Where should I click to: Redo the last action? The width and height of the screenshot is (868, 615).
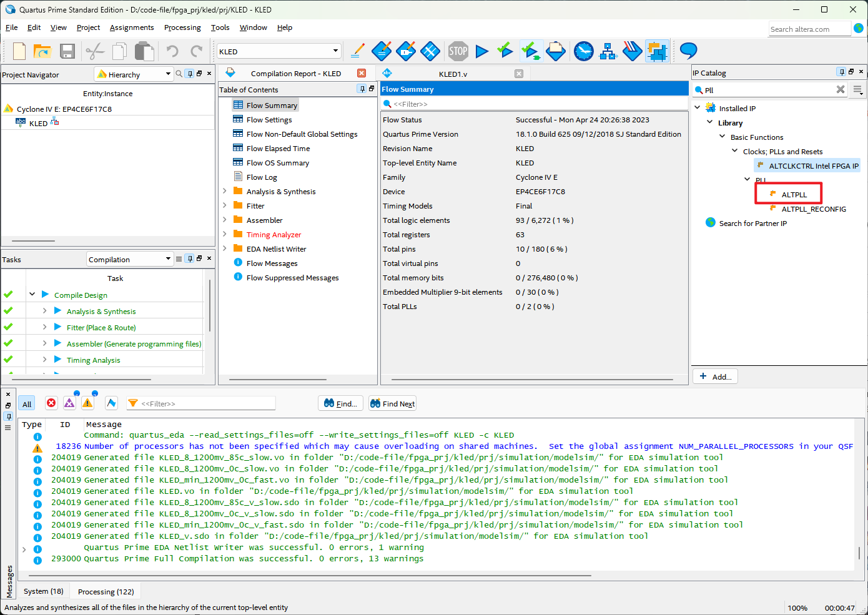197,51
